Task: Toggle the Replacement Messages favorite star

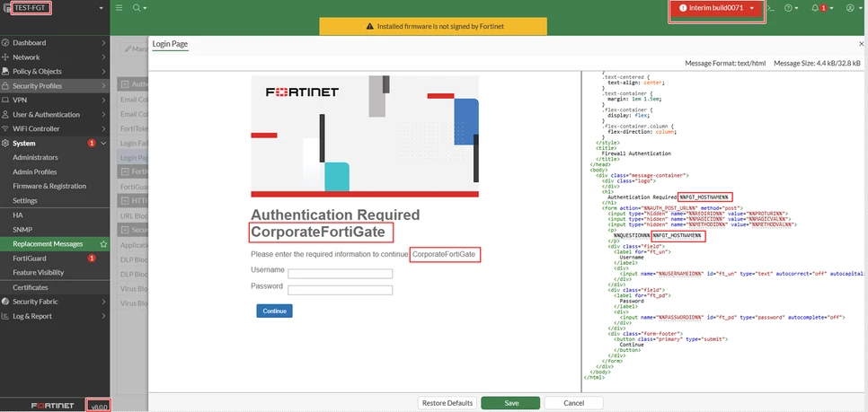Action: point(103,244)
